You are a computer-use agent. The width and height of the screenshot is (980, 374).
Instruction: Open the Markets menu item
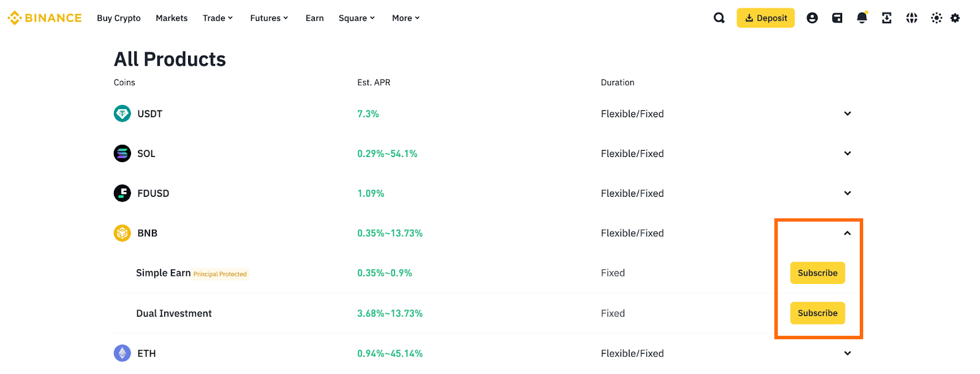click(x=171, y=18)
